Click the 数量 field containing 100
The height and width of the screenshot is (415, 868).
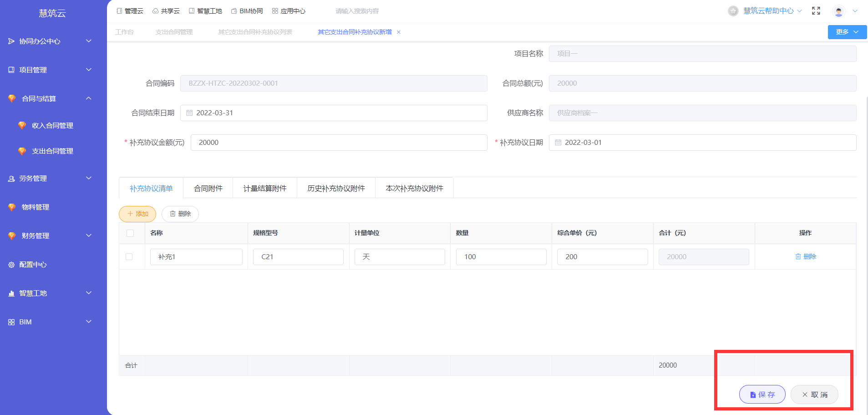pos(501,257)
